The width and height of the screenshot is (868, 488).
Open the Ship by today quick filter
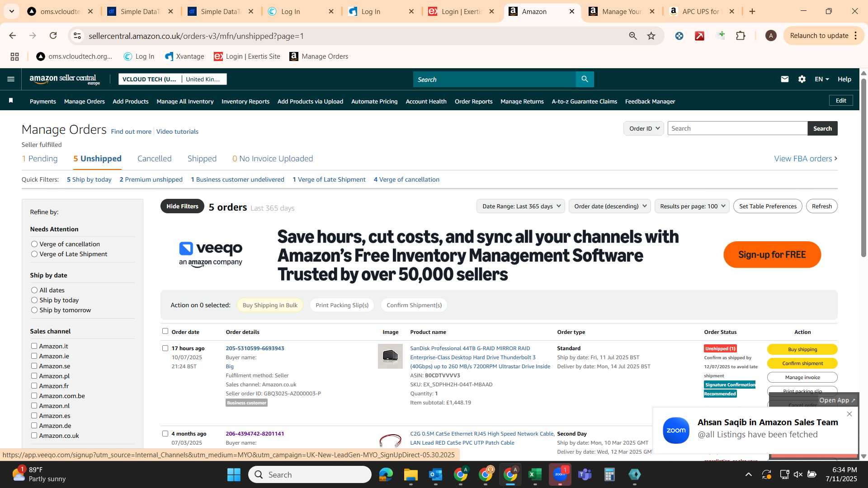click(x=89, y=179)
